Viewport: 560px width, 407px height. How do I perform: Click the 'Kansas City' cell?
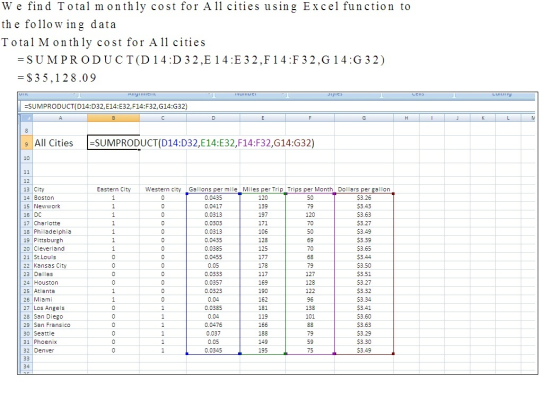[60, 266]
